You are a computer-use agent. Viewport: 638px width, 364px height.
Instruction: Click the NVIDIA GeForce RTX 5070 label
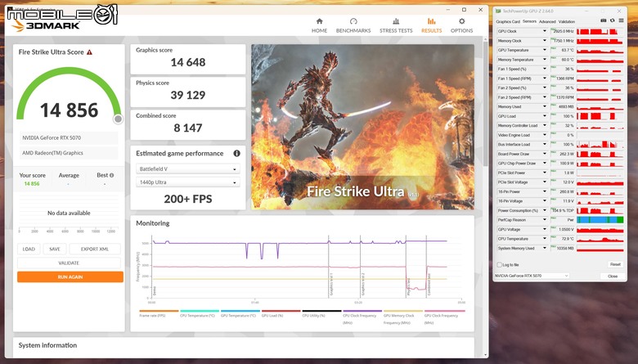click(x=52, y=138)
